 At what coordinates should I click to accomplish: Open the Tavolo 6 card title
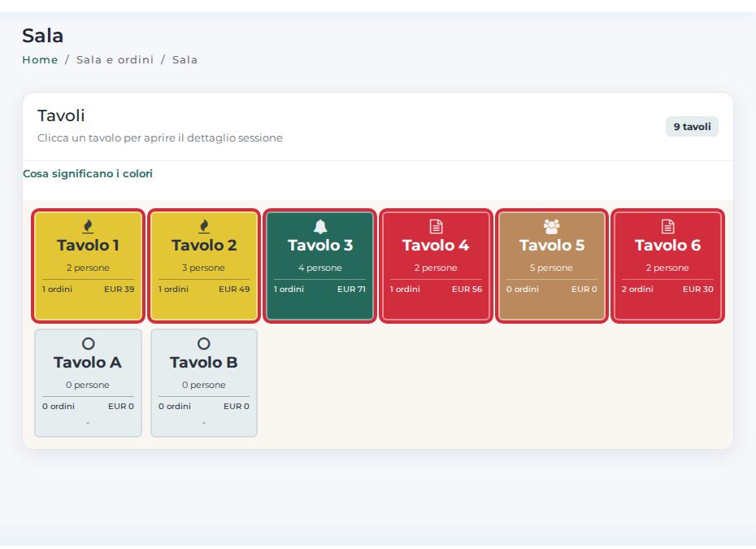(x=667, y=245)
